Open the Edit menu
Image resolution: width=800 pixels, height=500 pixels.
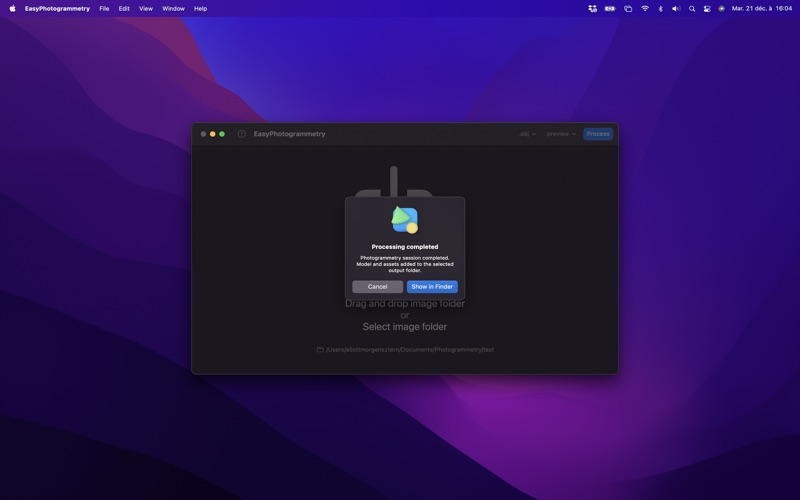pos(124,8)
